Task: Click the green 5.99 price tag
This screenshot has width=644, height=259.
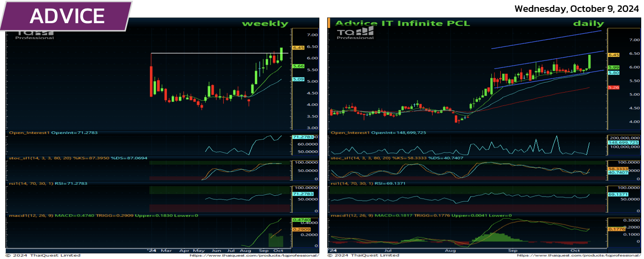Action: click(x=614, y=68)
